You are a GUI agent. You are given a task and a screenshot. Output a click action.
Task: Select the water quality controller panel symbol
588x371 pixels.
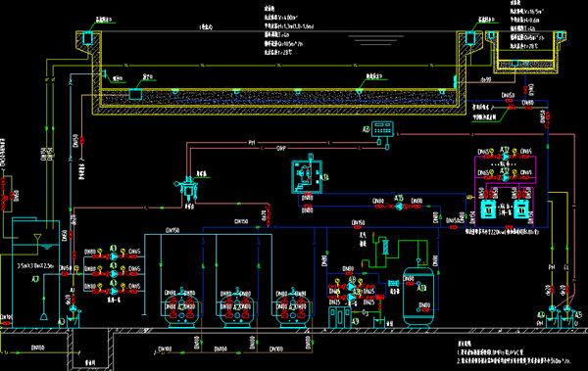click(382, 129)
